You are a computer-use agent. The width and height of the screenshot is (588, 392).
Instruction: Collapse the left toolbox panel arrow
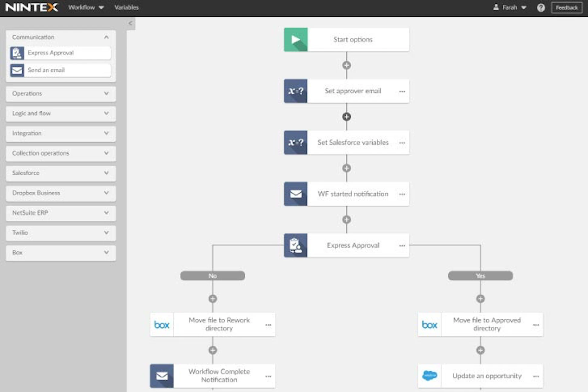(130, 23)
